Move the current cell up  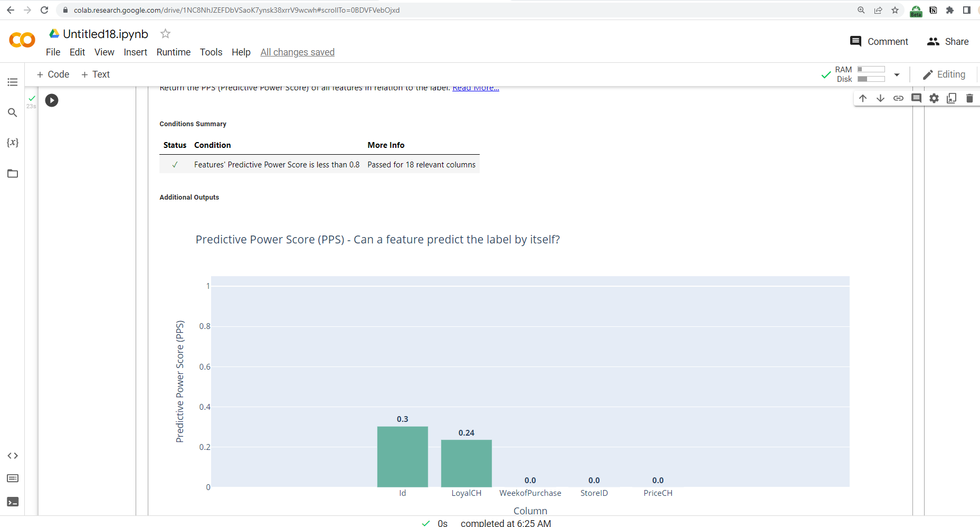pyautogui.click(x=862, y=98)
